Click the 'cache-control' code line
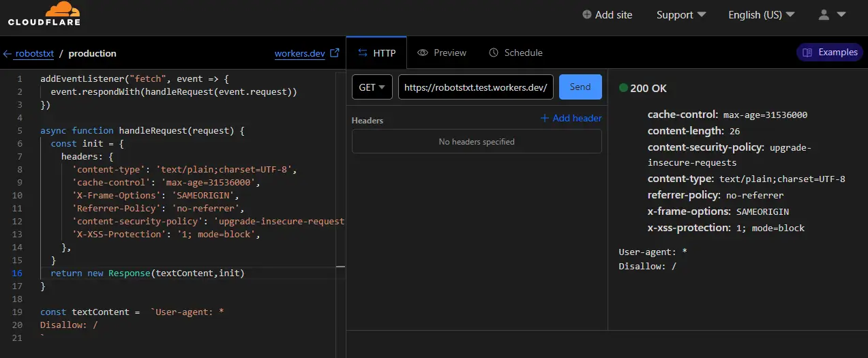Image resolution: width=868 pixels, height=358 pixels. [x=166, y=183]
